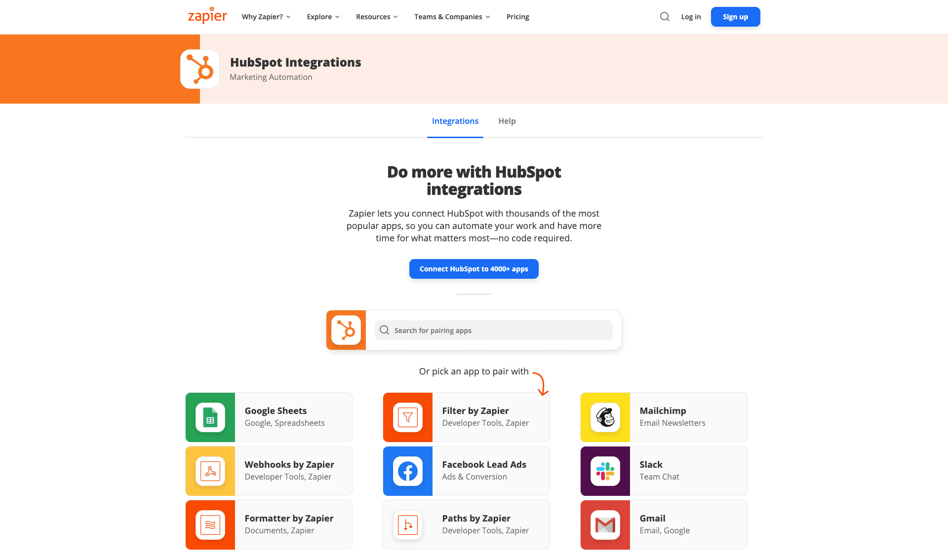
Task: Click the Formatter by Zapier icon
Action: [210, 524]
